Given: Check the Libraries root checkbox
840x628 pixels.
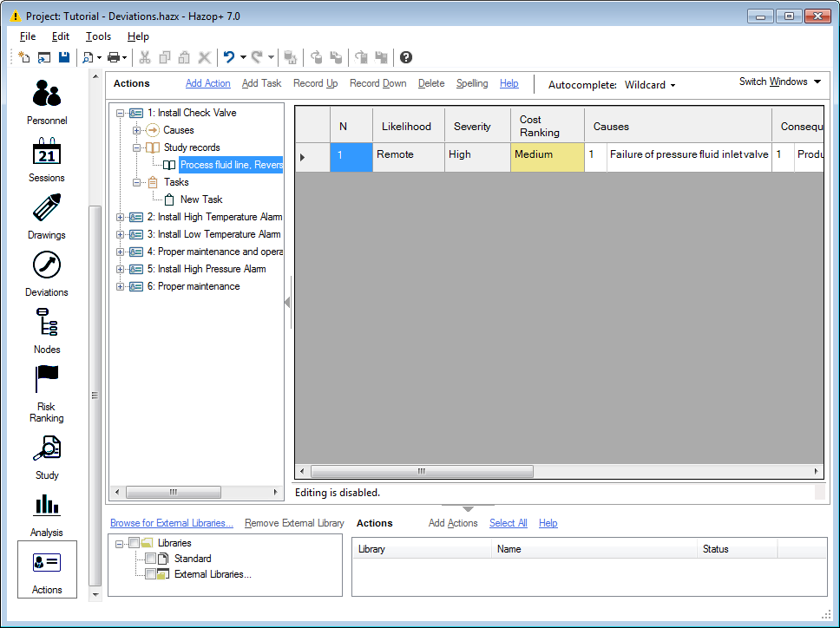Looking at the screenshot, I should click(x=134, y=543).
